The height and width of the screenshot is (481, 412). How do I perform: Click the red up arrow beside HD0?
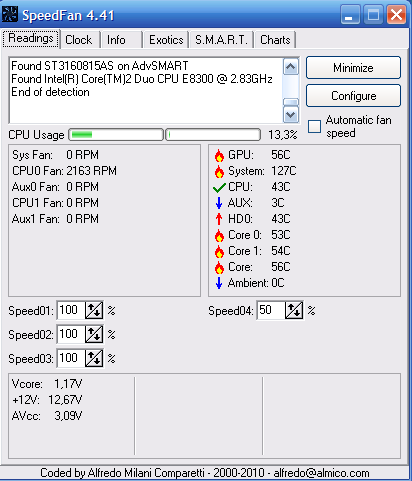tap(219, 219)
